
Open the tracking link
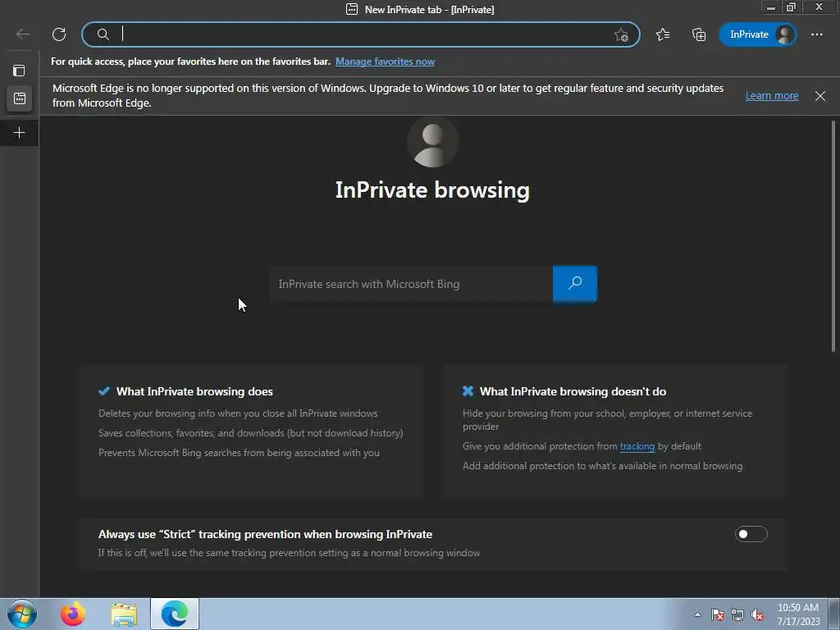(x=637, y=446)
